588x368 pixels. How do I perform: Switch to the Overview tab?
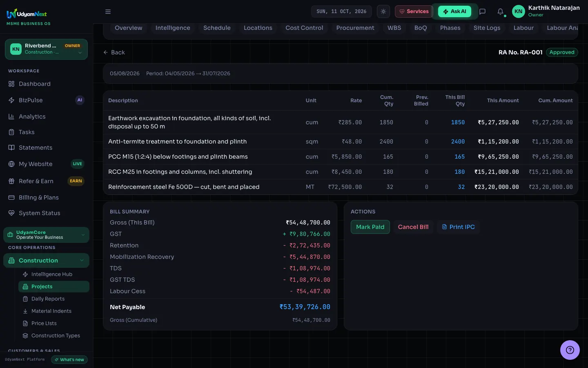(128, 28)
